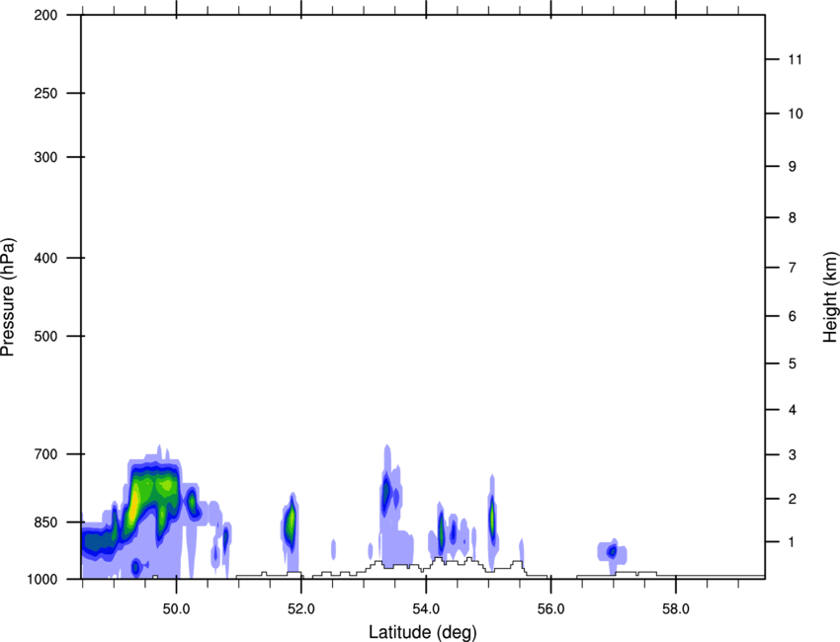Pick the 10 km height label

(x=796, y=114)
